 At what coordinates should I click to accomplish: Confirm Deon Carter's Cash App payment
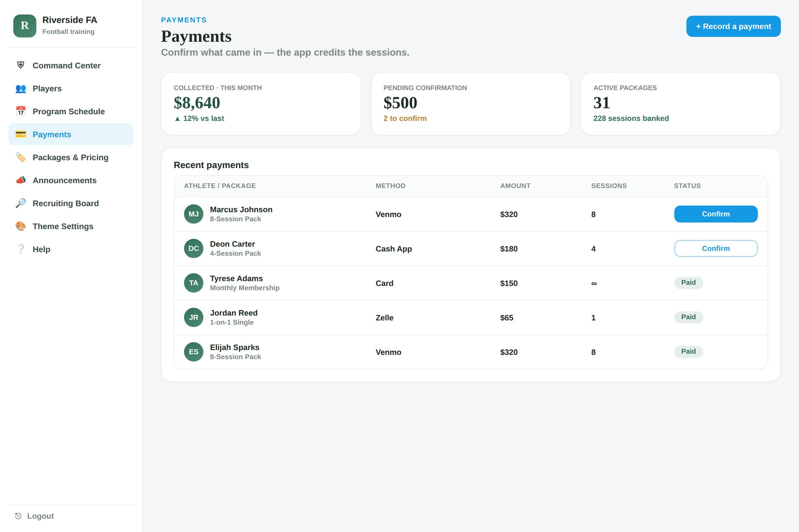716,249
